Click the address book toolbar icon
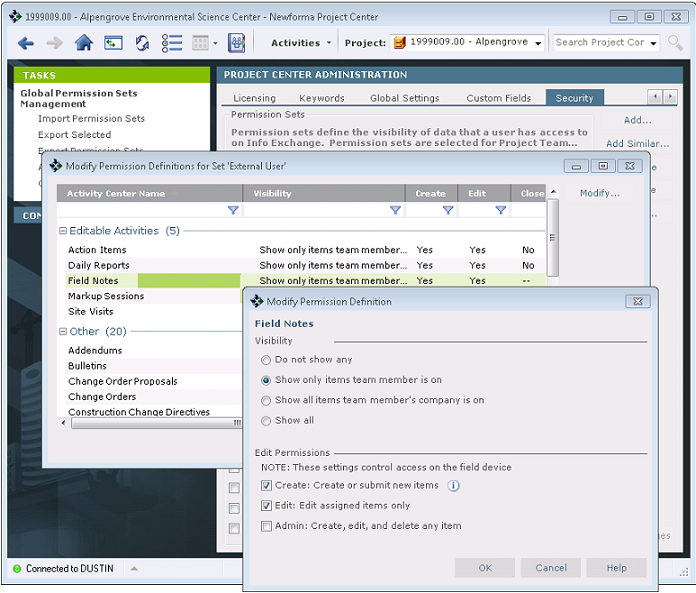Image resolution: width=696 pixels, height=593 pixels. [236, 43]
